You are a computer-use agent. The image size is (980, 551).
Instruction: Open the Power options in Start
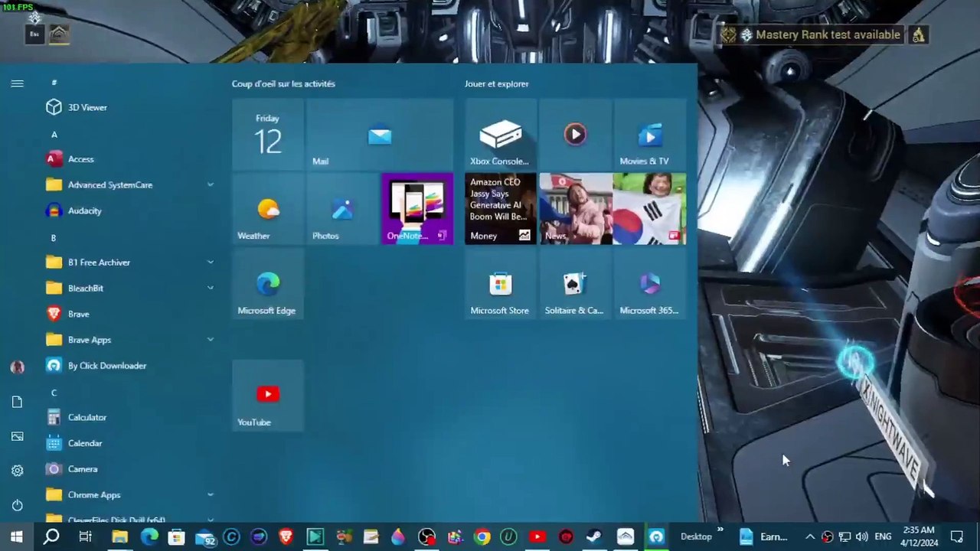[x=17, y=505]
